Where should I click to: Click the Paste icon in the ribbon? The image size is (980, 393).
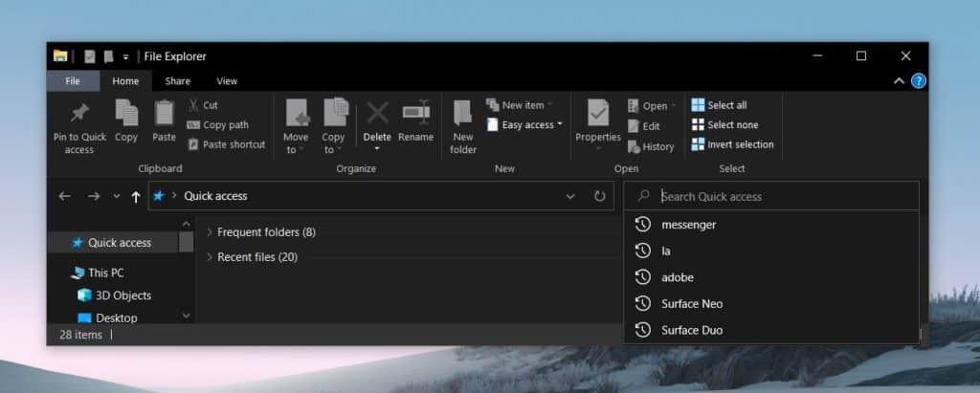click(164, 114)
